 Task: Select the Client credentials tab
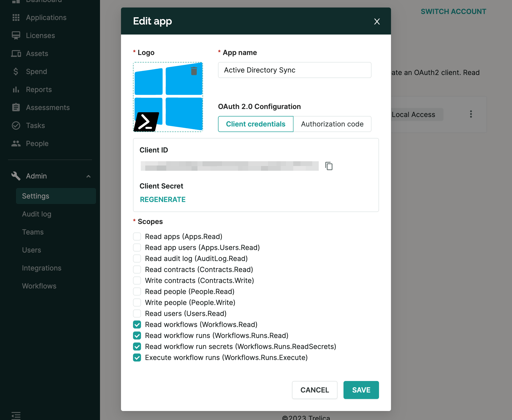tap(255, 124)
